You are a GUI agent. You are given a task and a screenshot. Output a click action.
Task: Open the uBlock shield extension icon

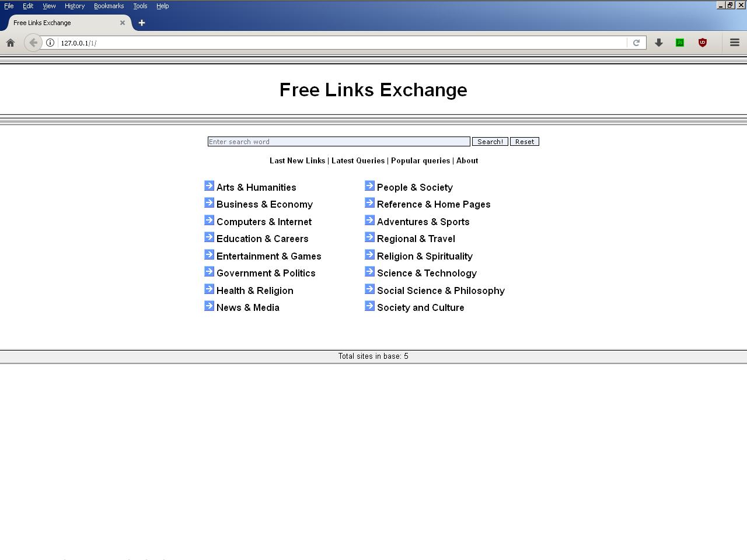pos(703,43)
